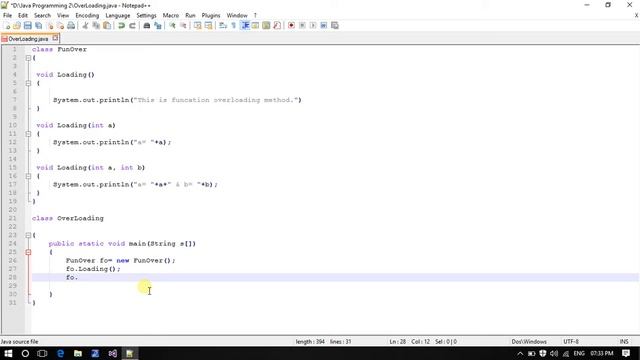
Task: Click the 'class OverLoading' declaration text
Action: coord(68,218)
